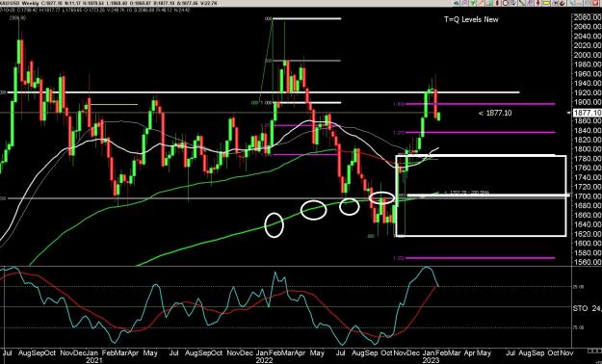Select the circle drawing tool in toolbar
The height and width of the screenshot is (364, 602).
tap(506, 3)
